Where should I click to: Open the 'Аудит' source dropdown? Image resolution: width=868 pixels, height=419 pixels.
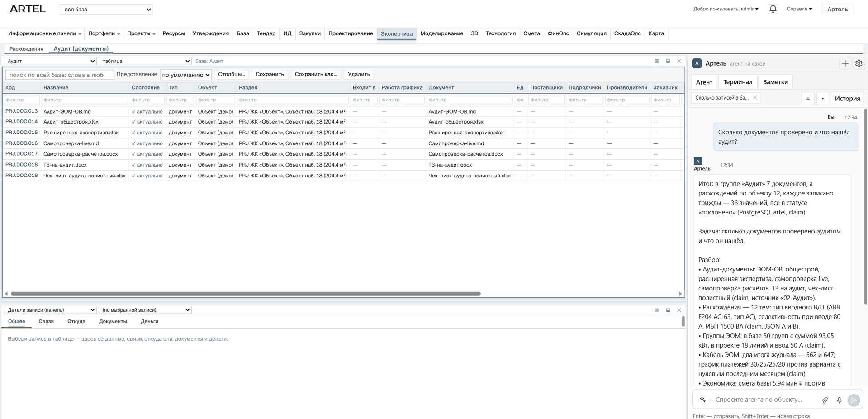click(50, 61)
